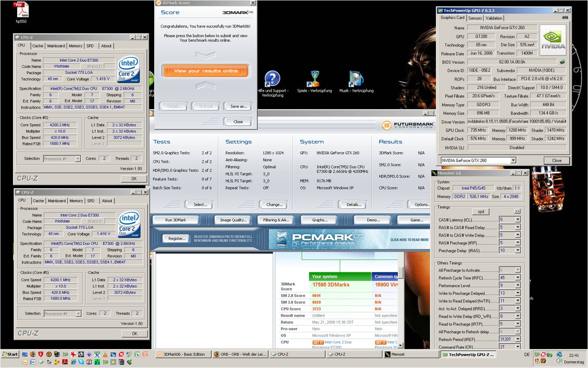Launch Adobe Reader icon in quick launch
The image size is (588, 368).
[x=65, y=362]
